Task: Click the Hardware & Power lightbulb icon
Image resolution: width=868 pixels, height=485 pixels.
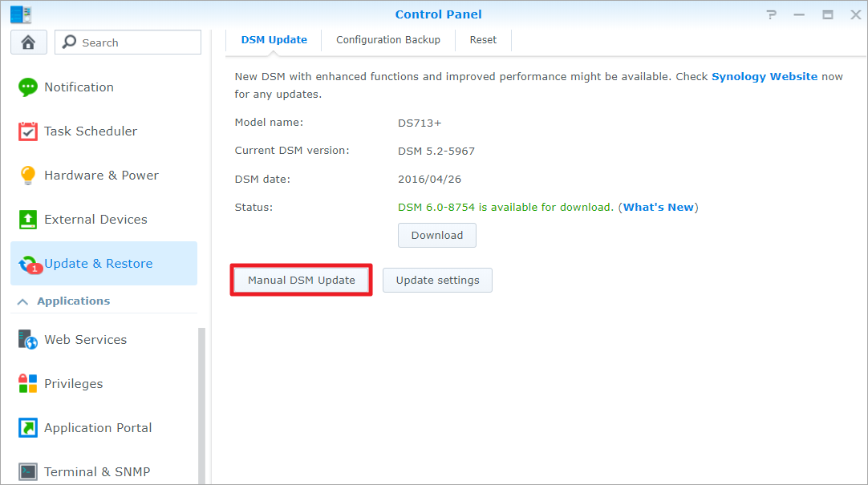Action: [x=28, y=176]
